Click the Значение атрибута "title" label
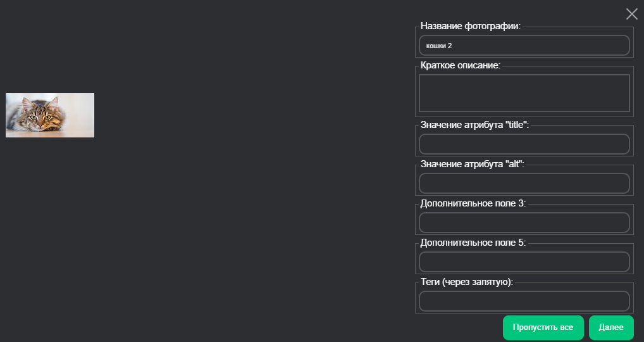Screen dimensions: 644x342 [x=474, y=125]
